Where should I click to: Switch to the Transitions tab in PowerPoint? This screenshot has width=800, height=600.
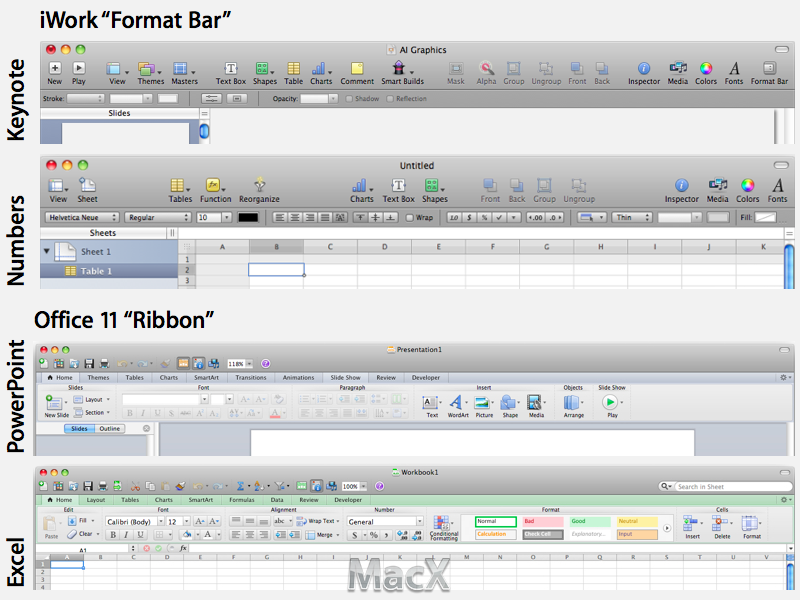point(251,378)
